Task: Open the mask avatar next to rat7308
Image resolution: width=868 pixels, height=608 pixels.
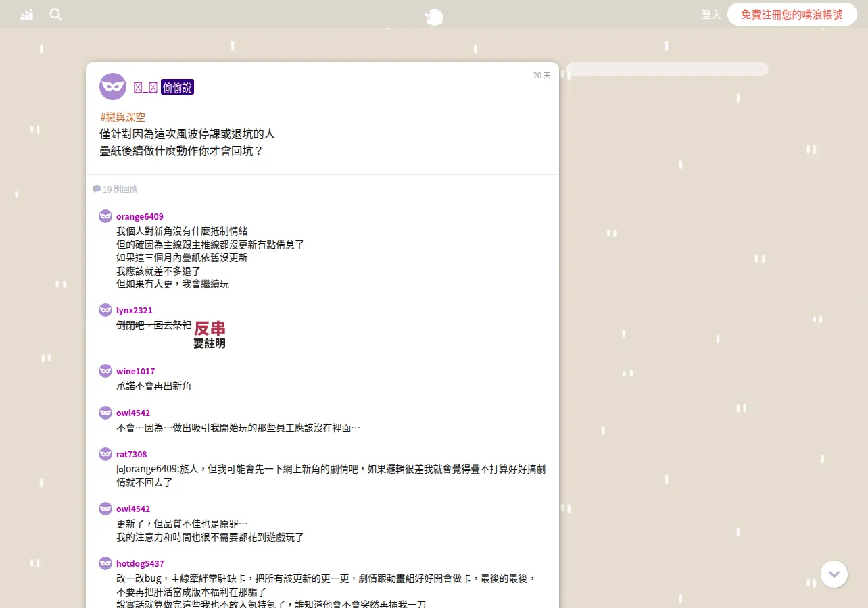Action: coord(105,454)
